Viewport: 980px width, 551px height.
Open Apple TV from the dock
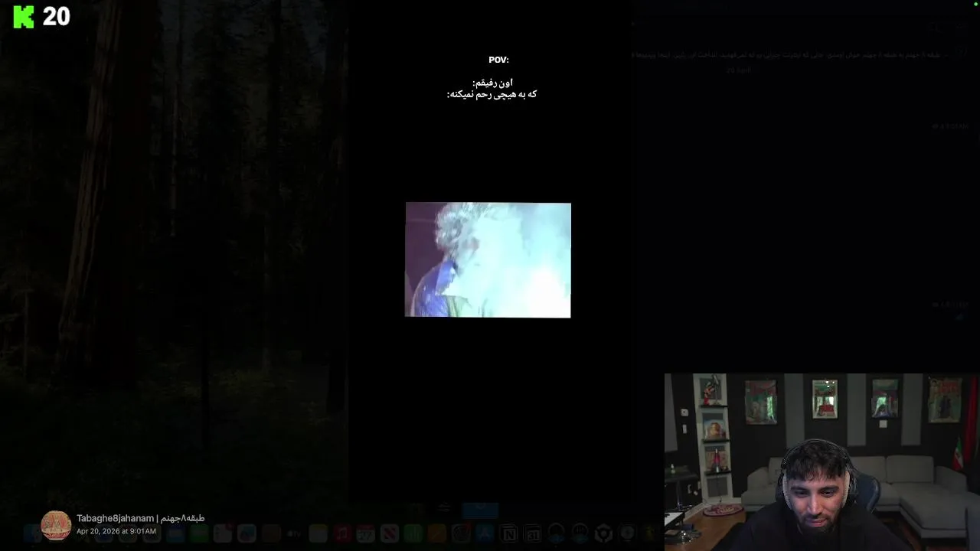pos(294,534)
